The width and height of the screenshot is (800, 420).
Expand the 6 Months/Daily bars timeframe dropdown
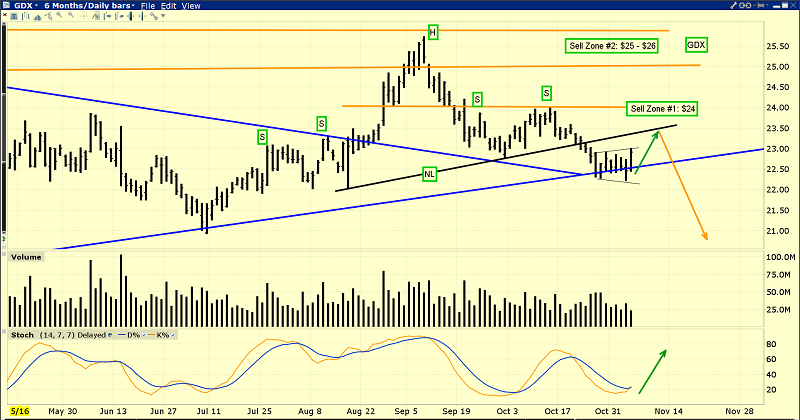[x=85, y=6]
